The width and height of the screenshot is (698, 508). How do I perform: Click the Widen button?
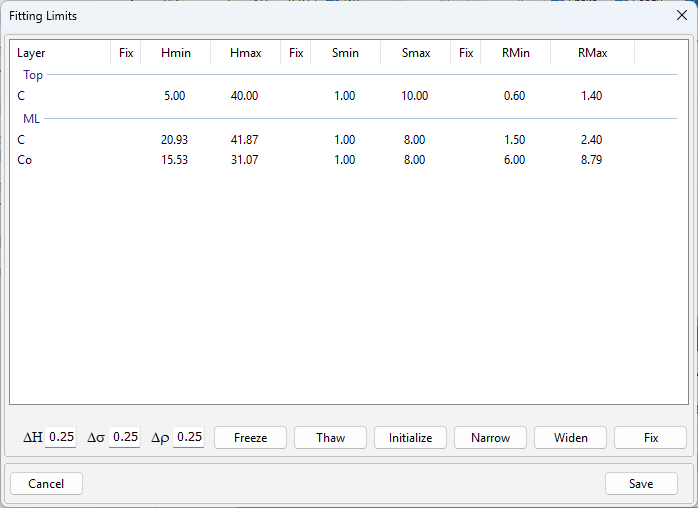(x=570, y=438)
